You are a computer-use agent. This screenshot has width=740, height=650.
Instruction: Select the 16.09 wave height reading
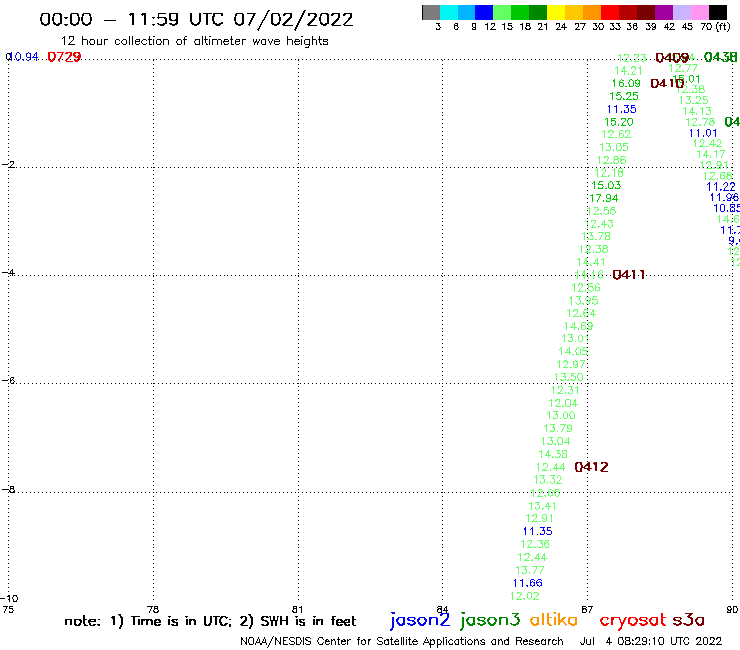tap(626, 84)
